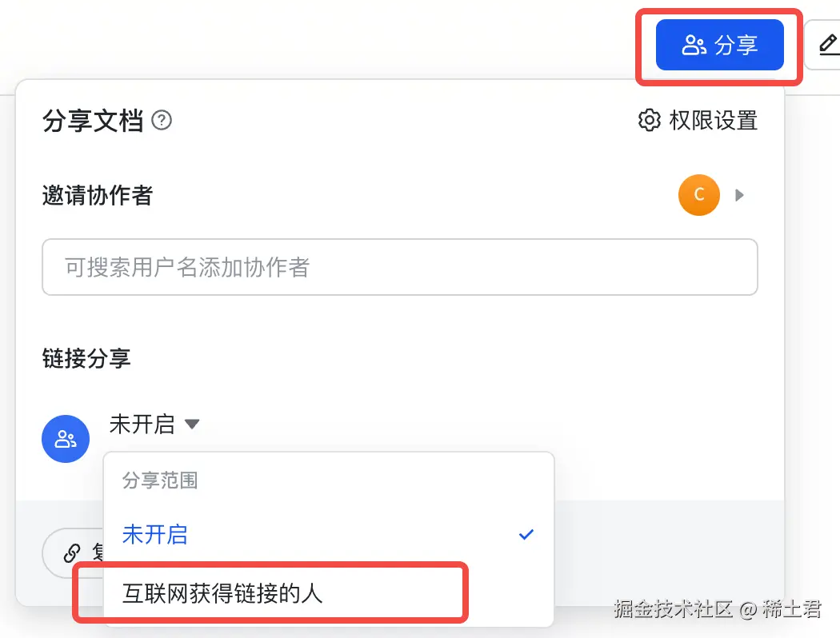Screen dimensions: 840x638
Task: Click the help question mark beside 分享文档
Action: click(x=162, y=121)
